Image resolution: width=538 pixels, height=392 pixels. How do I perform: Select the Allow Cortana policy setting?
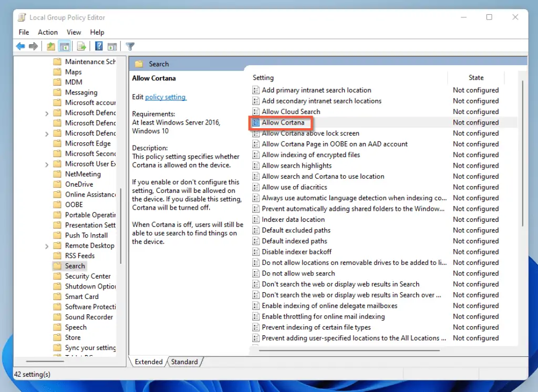284,122
